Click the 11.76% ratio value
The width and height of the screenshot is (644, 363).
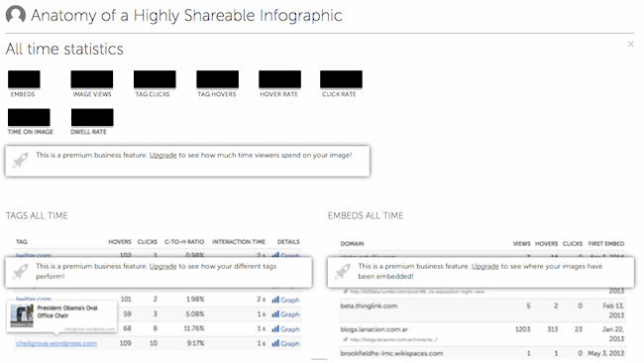194,328
